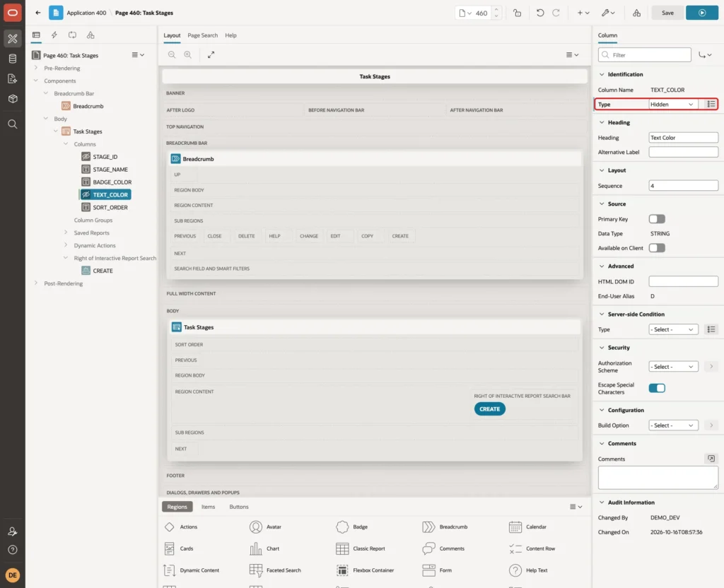Open comments code editor popup icon
The width and height of the screenshot is (724, 588).
(711, 459)
